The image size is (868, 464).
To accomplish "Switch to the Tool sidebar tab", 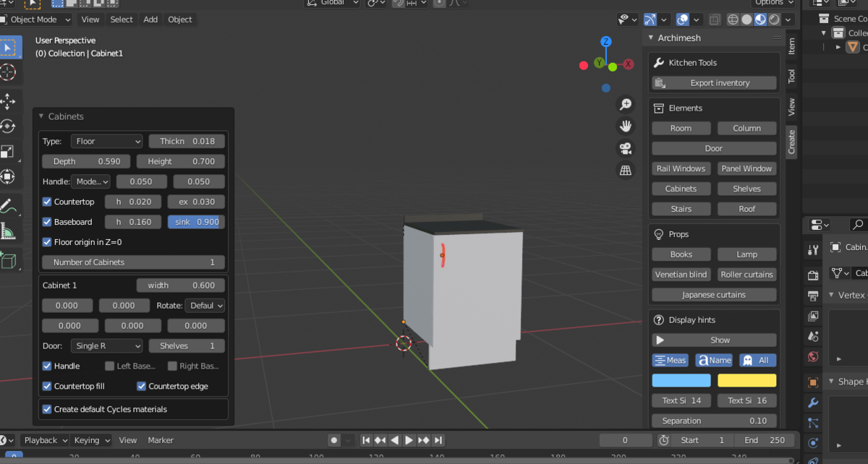I will tap(791, 76).
